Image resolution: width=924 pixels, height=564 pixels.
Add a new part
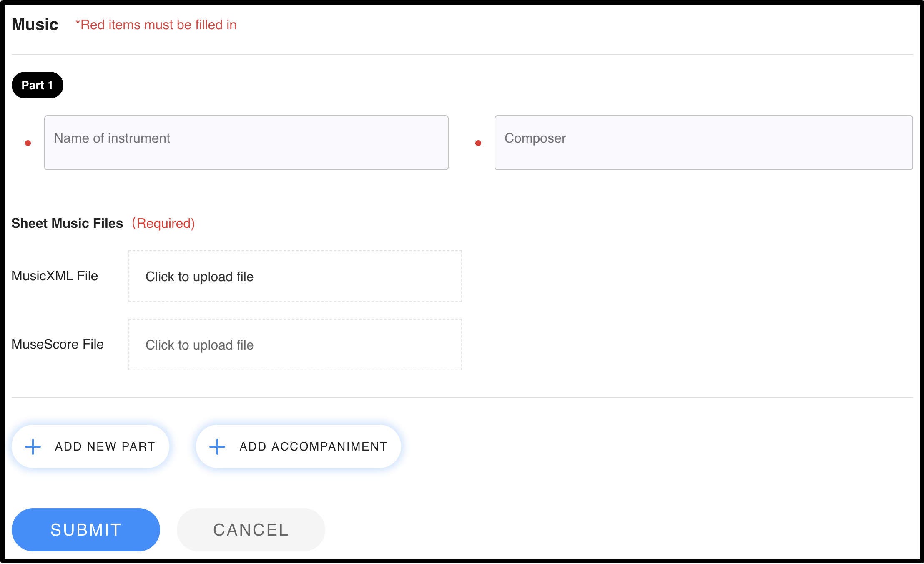[x=90, y=446]
